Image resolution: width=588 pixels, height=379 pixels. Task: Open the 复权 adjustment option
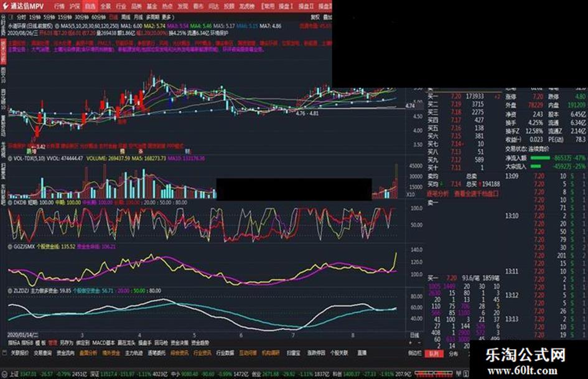tap(315, 17)
